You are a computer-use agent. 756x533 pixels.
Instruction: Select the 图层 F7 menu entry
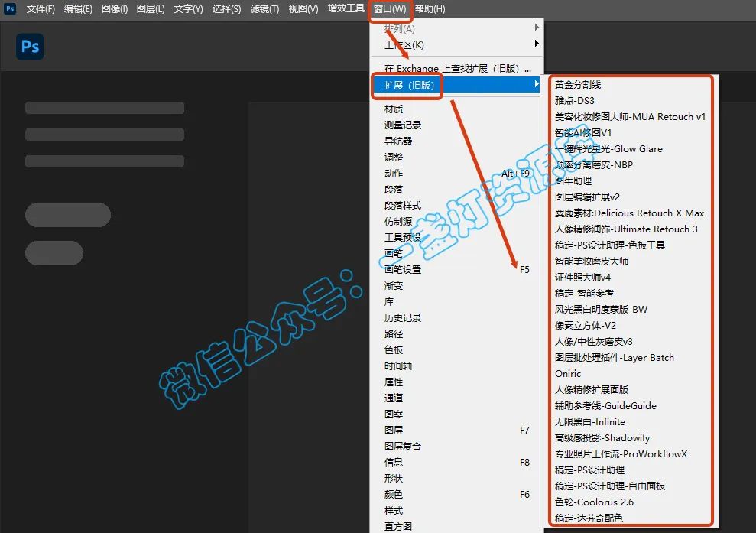click(456, 431)
